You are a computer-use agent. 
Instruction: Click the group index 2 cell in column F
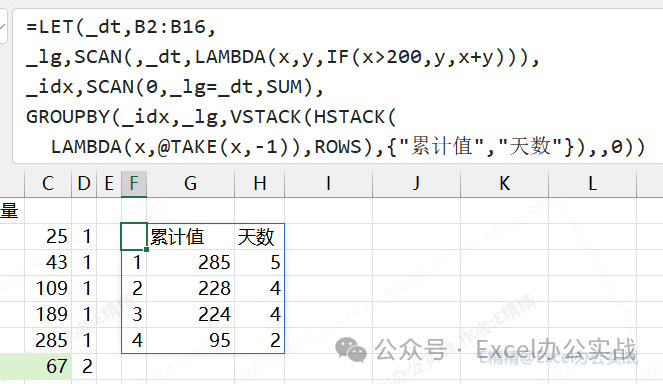(x=134, y=289)
